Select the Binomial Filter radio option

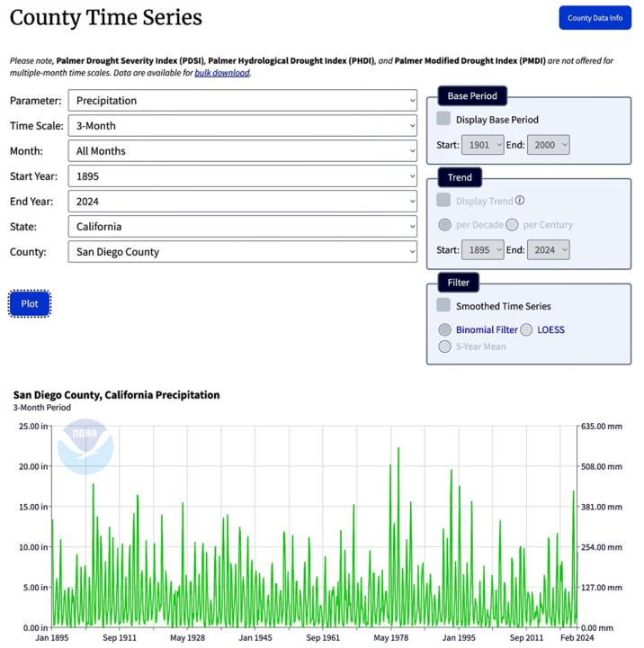click(444, 329)
